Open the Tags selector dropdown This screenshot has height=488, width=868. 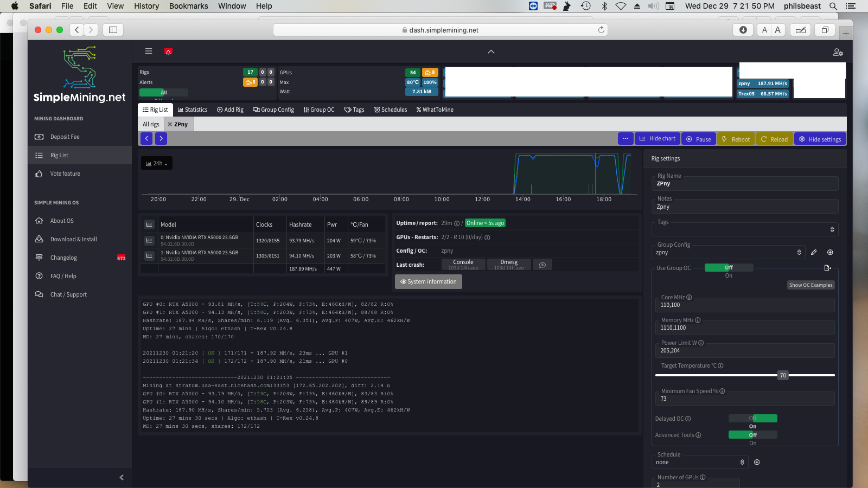tap(745, 229)
